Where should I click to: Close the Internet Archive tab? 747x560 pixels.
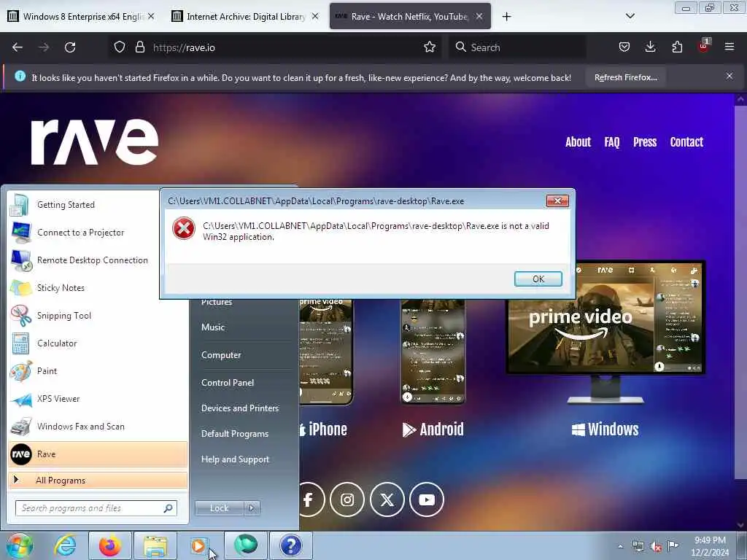click(x=315, y=16)
